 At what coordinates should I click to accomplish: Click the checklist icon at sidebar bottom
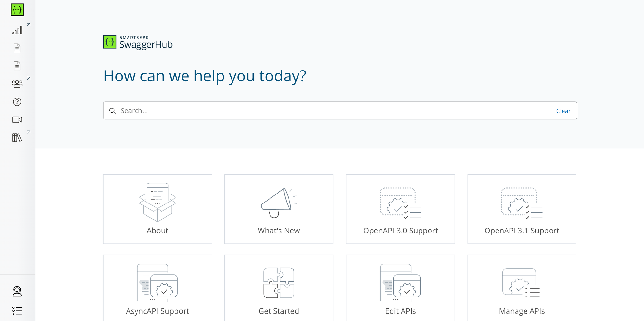point(17,310)
